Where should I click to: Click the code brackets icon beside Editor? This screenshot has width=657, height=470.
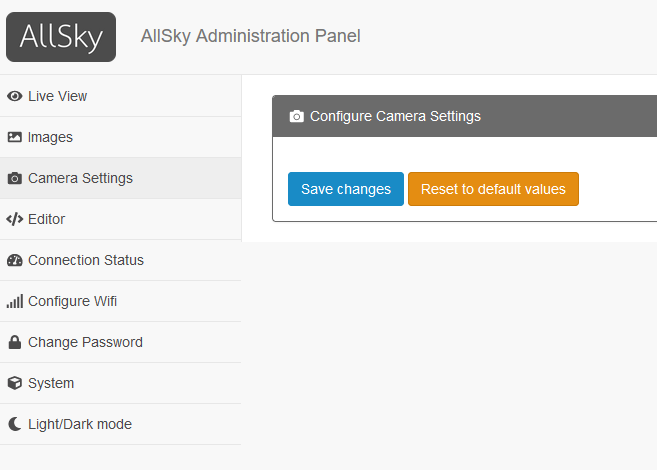(15, 219)
